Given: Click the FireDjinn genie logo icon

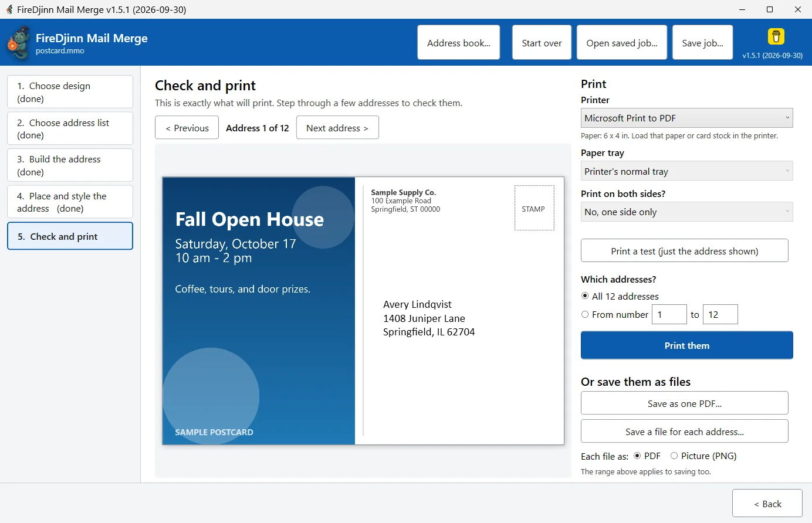Looking at the screenshot, I should pos(18,43).
